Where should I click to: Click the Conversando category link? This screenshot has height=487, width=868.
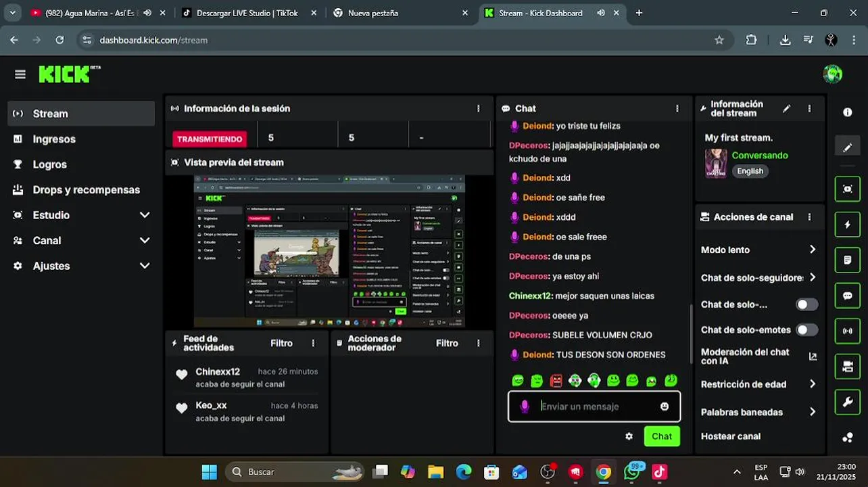pyautogui.click(x=760, y=156)
